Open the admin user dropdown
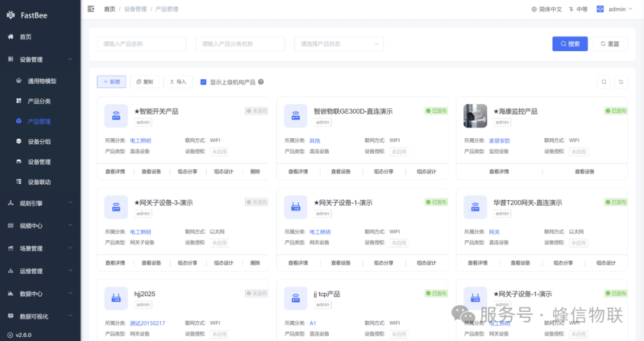 (620, 9)
